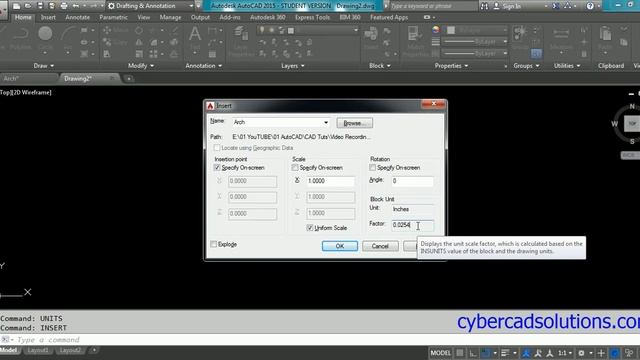Click the Cancel button
Screen dimensions: 640x360
380,246
